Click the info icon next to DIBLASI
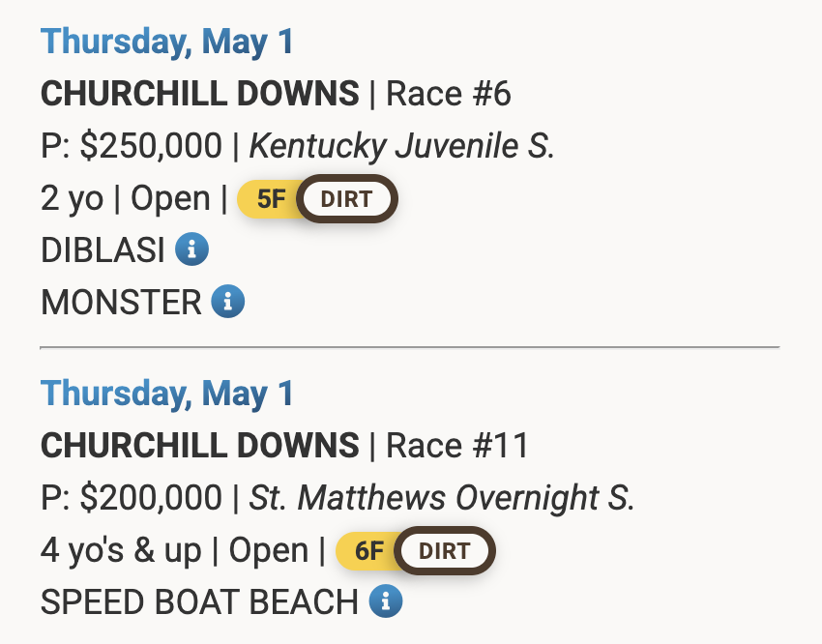Viewport: 822px width, 644px height. [x=191, y=250]
